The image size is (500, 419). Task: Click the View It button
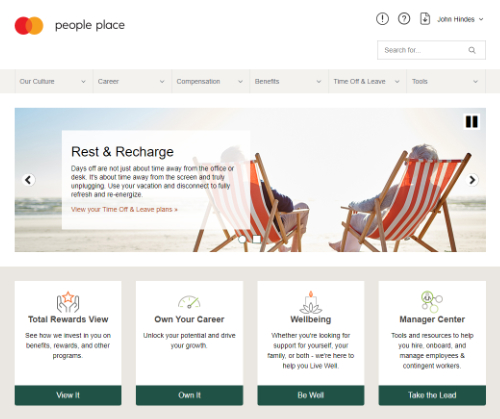click(68, 395)
